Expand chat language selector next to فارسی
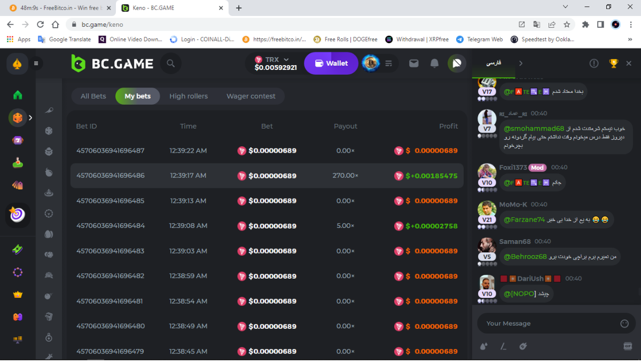This screenshot has width=641, height=364. tap(521, 64)
